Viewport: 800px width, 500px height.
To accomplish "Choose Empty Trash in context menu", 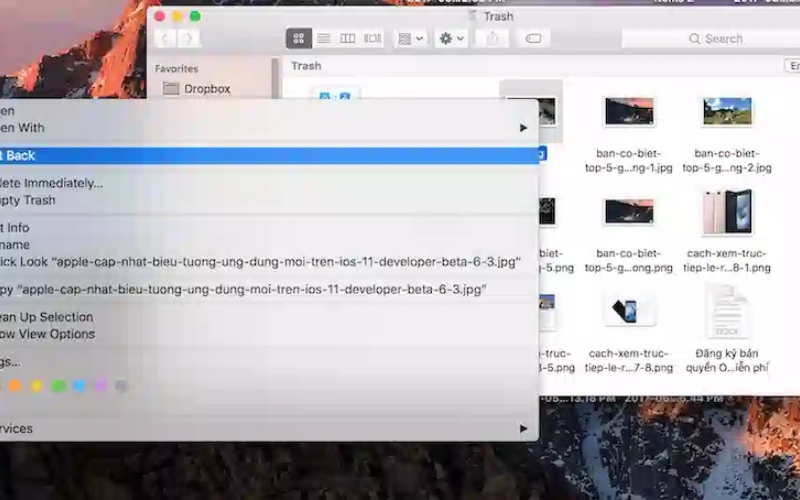I will coord(269,201).
